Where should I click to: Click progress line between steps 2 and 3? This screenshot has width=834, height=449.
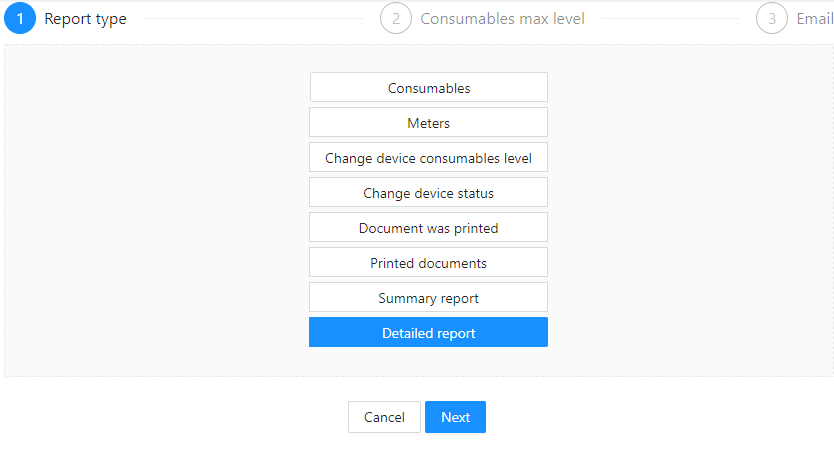tap(671, 19)
